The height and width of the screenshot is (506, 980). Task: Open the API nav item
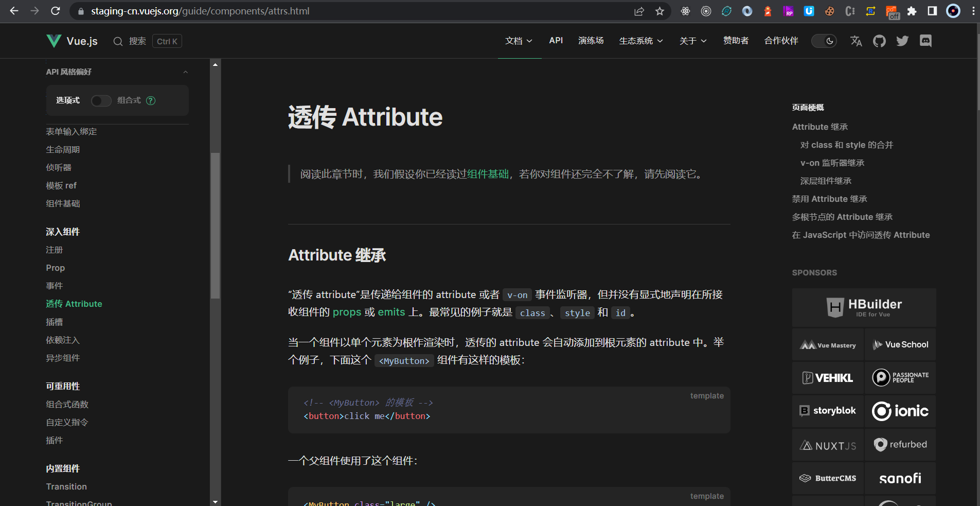(556, 41)
